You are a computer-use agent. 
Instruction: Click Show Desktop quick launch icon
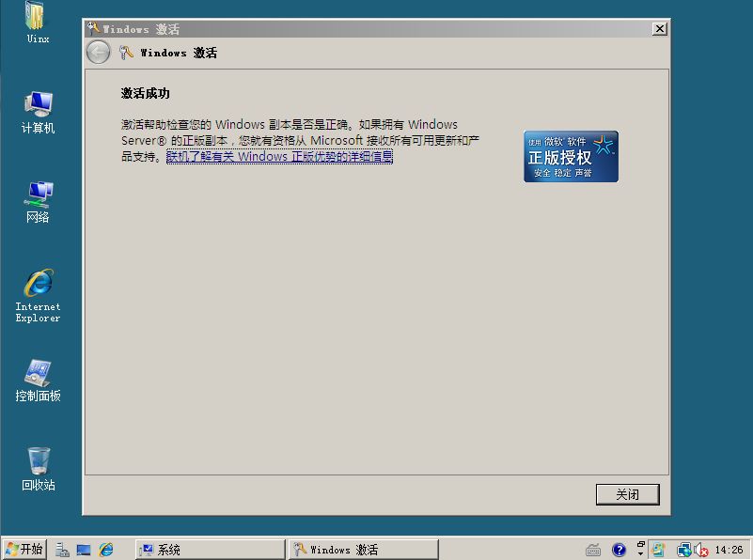pyautogui.click(x=84, y=550)
